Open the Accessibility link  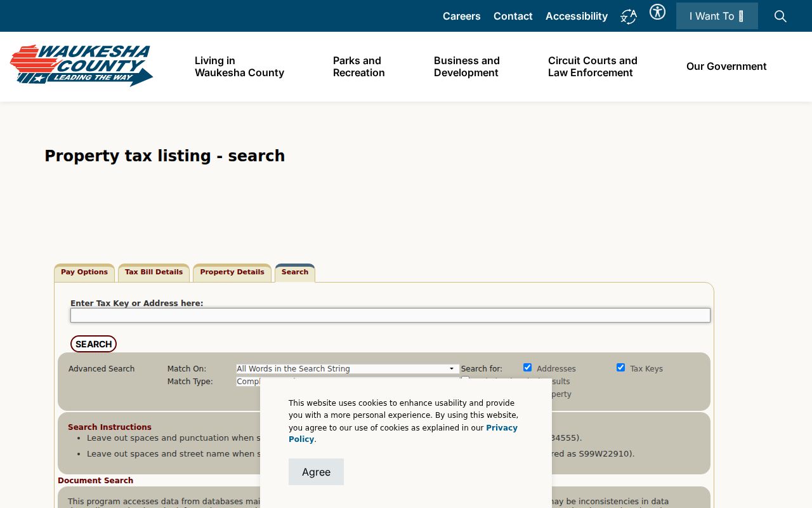[x=577, y=17]
